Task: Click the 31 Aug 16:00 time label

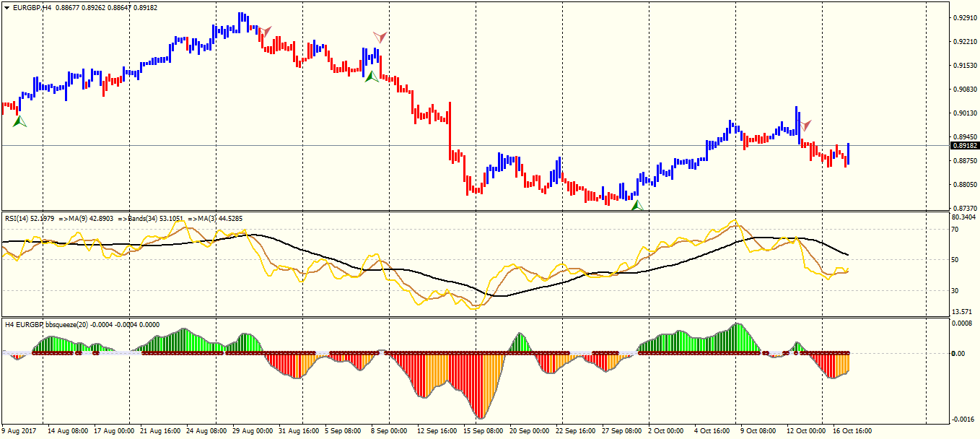Action: (299, 431)
